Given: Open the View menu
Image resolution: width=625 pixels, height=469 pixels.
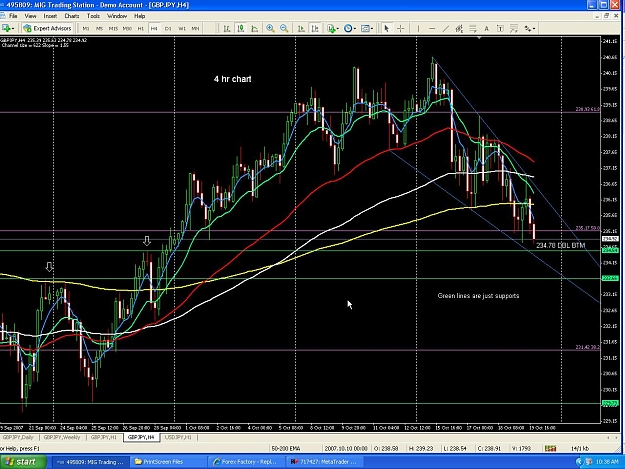Looking at the screenshot, I should coord(30,16).
